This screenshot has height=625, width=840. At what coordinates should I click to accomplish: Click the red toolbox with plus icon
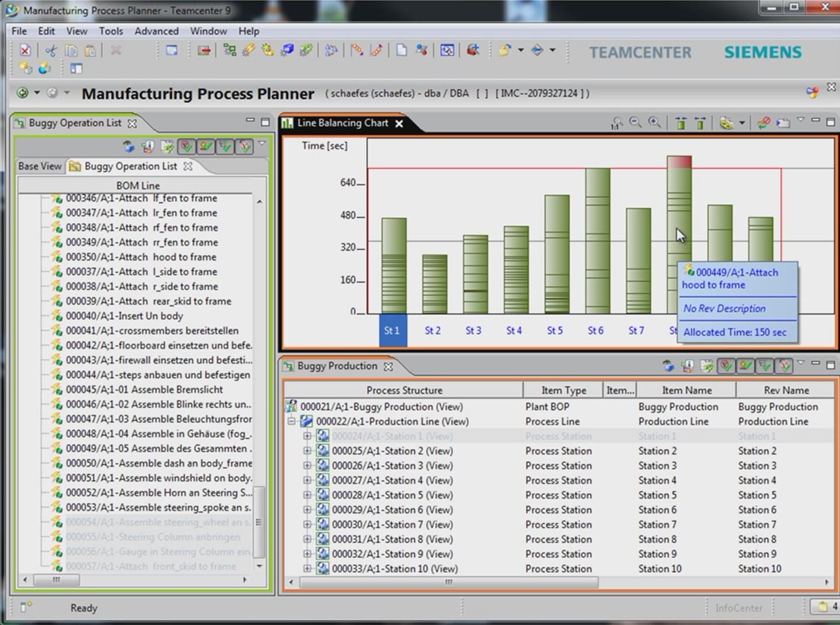(x=473, y=51)
